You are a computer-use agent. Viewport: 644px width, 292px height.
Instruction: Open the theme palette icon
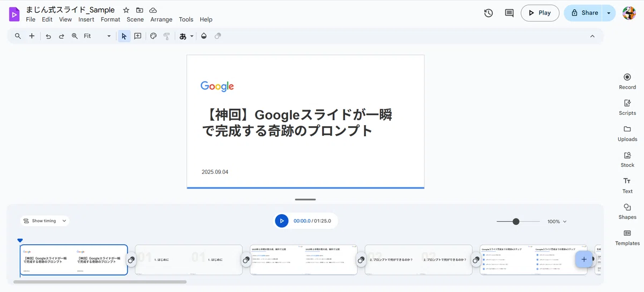[x=153, y=36]
